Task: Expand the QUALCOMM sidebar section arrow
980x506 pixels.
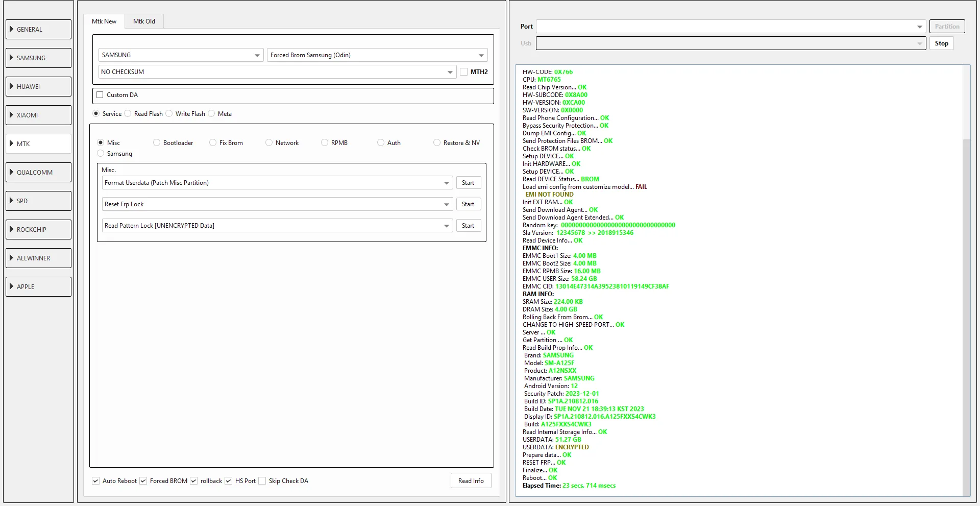Action: 11,172
